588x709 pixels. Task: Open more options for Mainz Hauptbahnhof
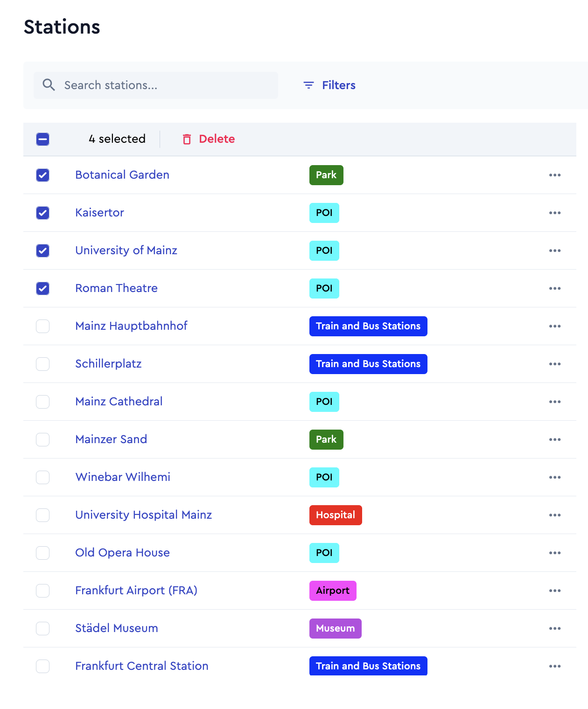click(555, 326)
